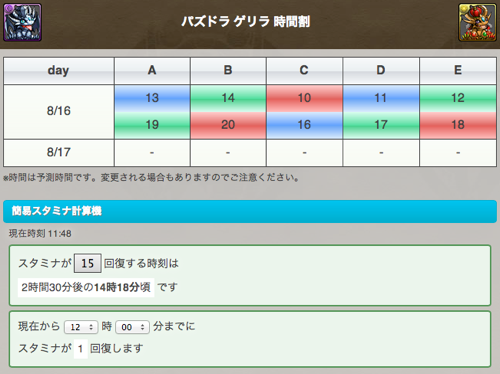Click green cell 14 in group B
The height and width of the screenshot is (374, 500).
pos(228,98)
